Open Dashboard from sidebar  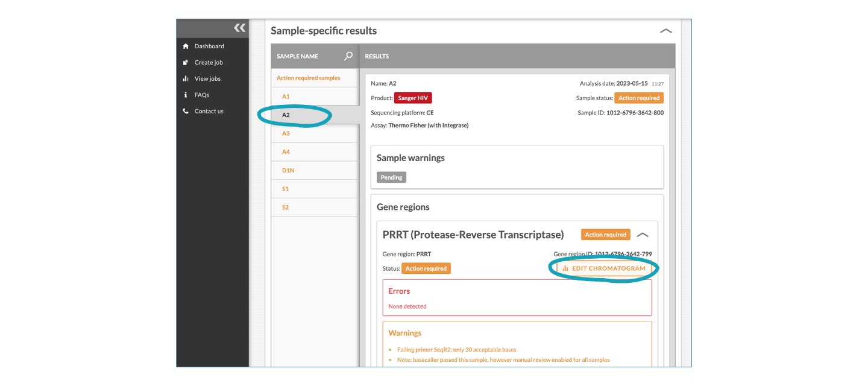[209, 46]
